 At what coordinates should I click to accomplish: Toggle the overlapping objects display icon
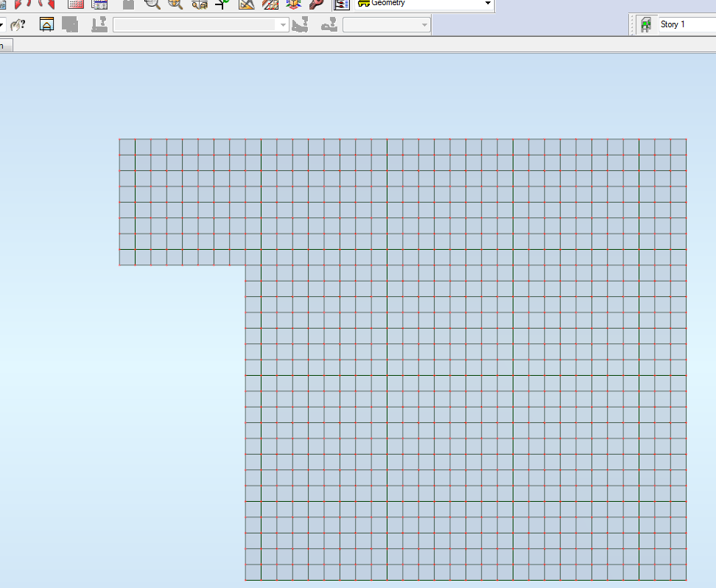point(70,24)
